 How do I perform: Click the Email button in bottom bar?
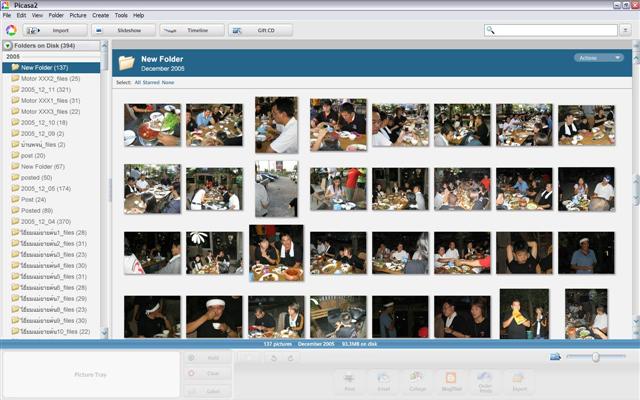[x=383, y=380]
